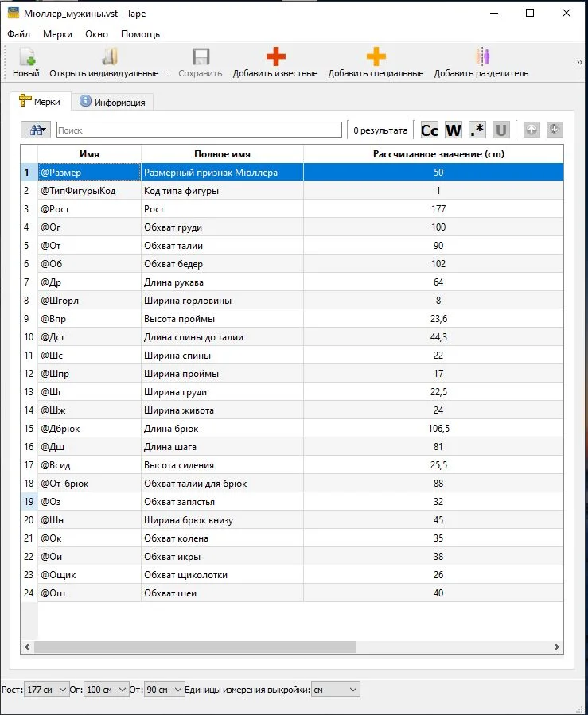
Task: Expand the Ог 100 см dropdown
Action: pyautogui.click(x=106, y=690)
